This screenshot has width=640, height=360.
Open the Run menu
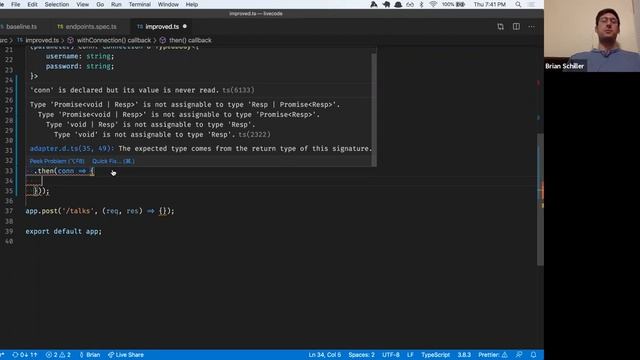pyautogui.click(x=116, y=4)
